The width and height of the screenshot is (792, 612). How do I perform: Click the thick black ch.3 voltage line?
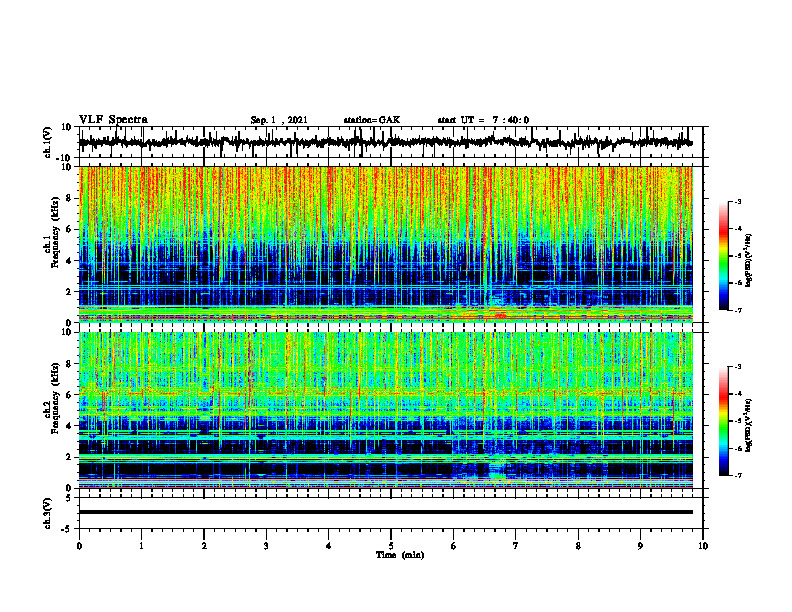click(x=385, y=512)
